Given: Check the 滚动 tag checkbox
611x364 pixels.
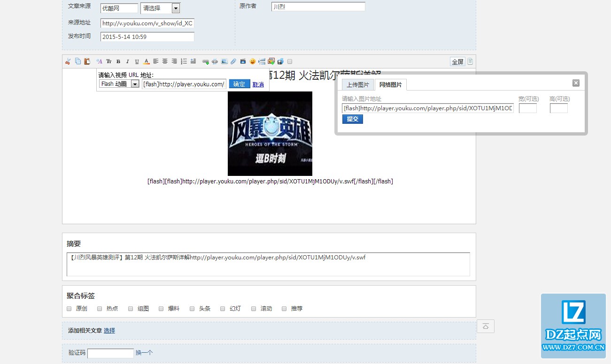Looking at the screenshot, I should pos(254,309).
